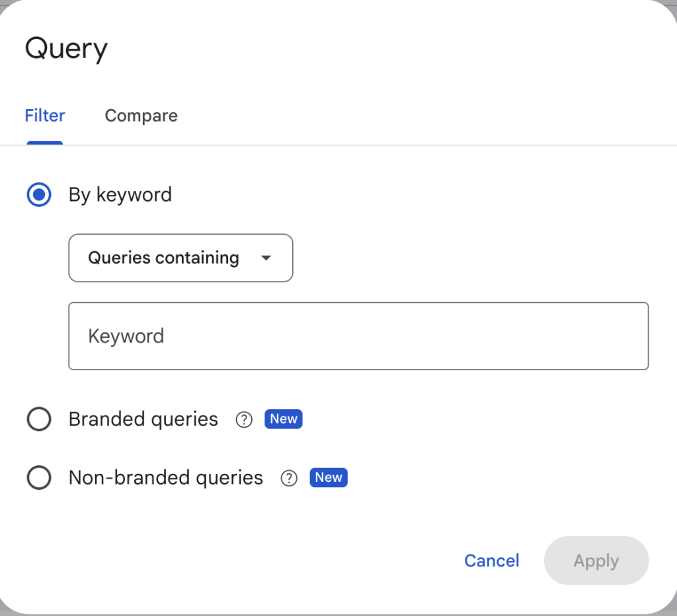Click the Keyword placeholder text
The width and height of the screenshot is (677, 616).
pyautogui.click(x=126, y=336)
